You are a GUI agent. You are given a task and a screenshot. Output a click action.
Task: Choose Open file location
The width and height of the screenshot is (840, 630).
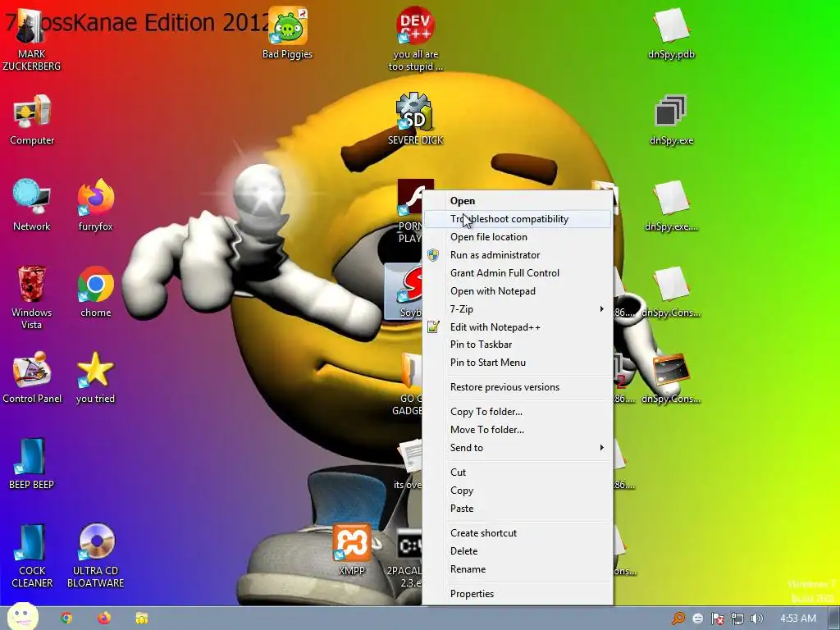[518, 237]
